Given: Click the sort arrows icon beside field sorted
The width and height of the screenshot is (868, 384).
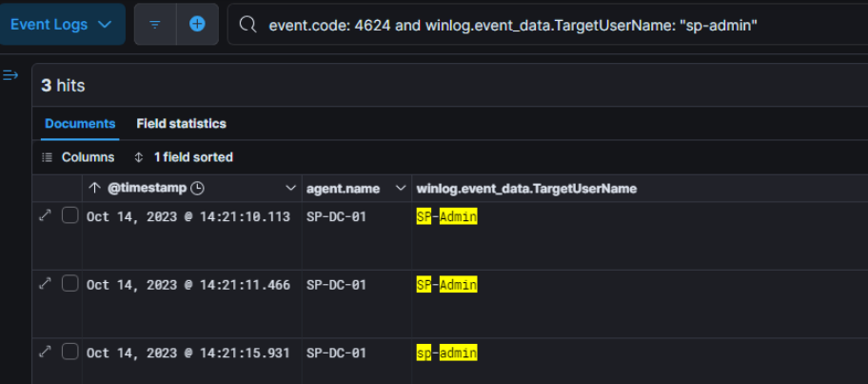Looking at the screenshot, I should pos(139,157).
